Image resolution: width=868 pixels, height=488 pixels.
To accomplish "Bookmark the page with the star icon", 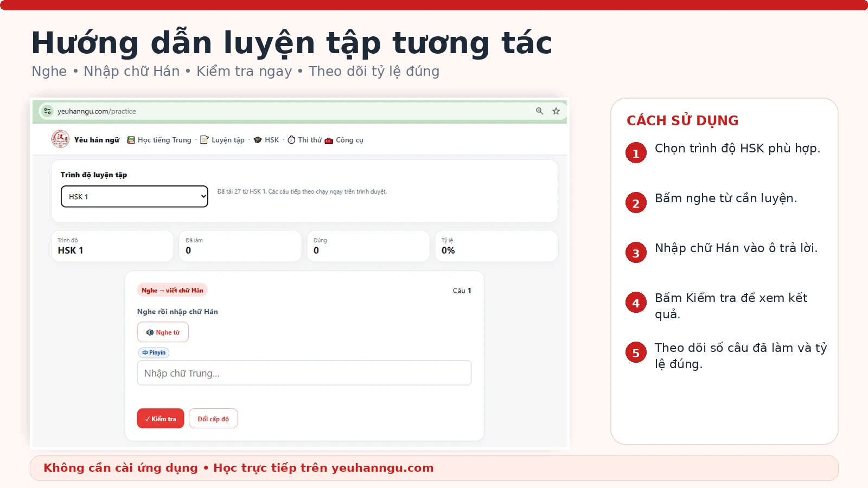I will 556,111.
